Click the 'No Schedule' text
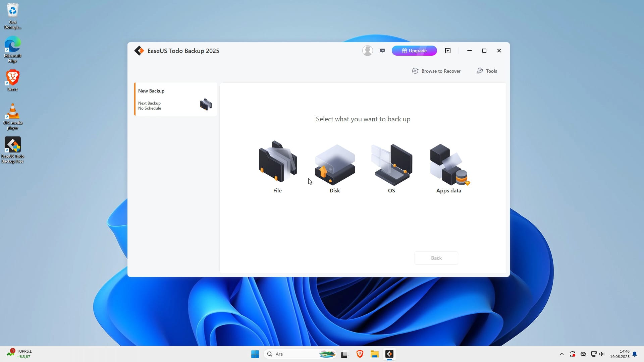644x362 pixels. click(x=150, y=108)
